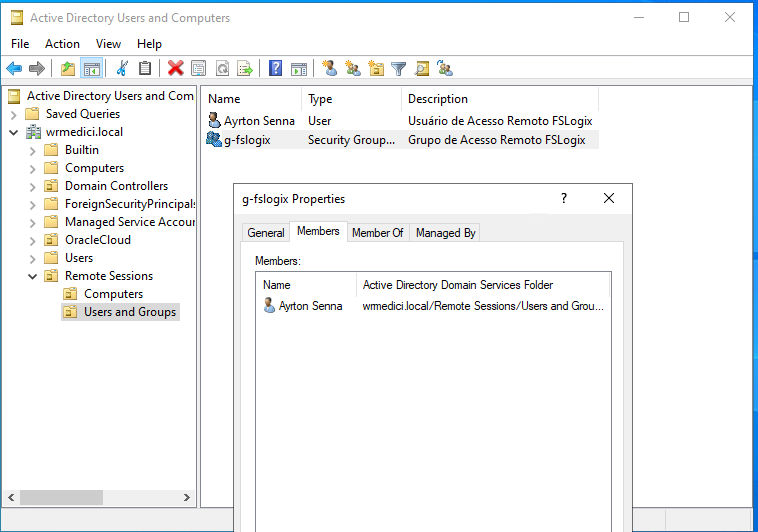This screenshot has height=532, width=758.
Task: Click the wrmedici.local domain icon
Action: tap(33, 132)
